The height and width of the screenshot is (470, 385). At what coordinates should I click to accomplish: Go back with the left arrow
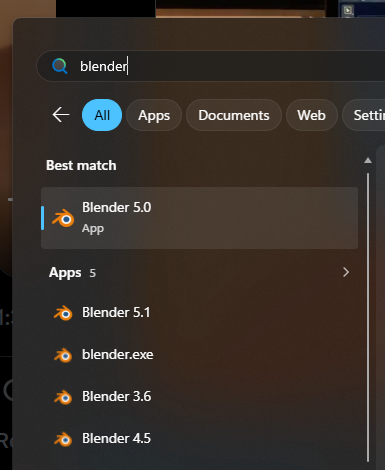click(61, 115)
